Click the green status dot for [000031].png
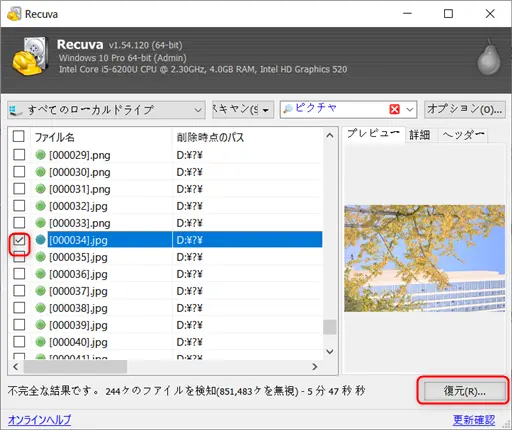Image resolution: width=512 pixels, height=430 pixels. pos(40,189)
